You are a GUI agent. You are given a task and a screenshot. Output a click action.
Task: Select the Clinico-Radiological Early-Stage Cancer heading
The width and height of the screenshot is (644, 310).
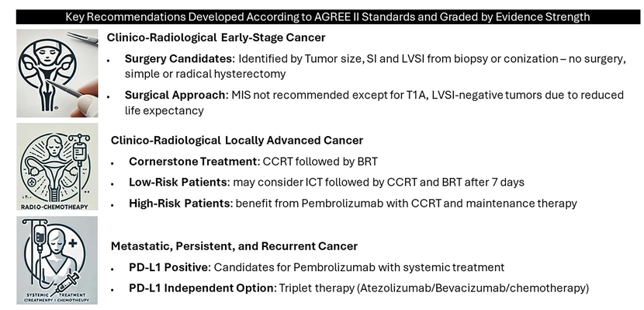pyautogui.click(x=216, y=38)
